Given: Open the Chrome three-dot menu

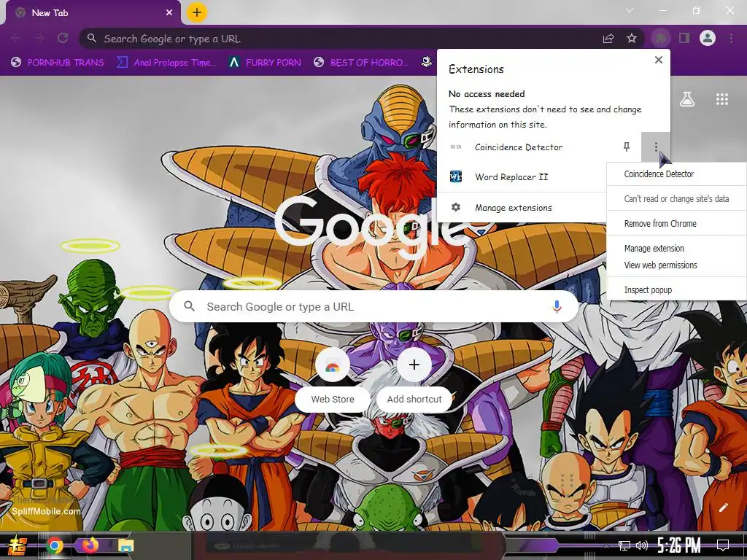Looking at the screenshot, I should pos(731,38).
